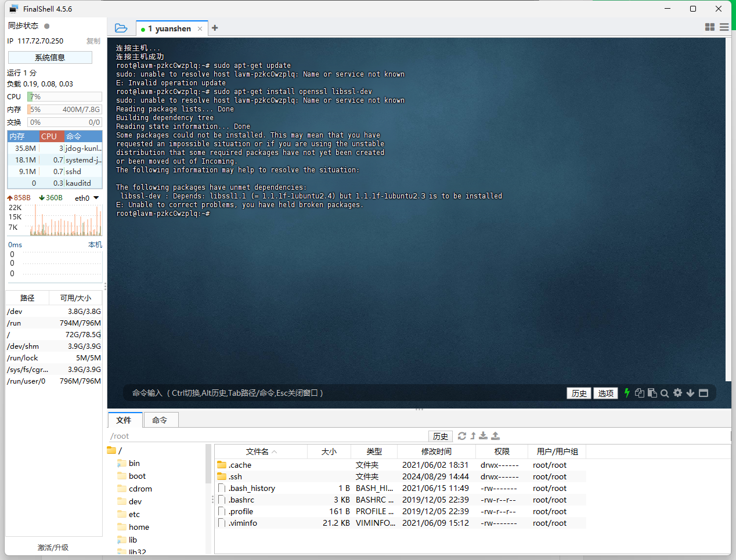The width and height of the screenshot is (736, 560).
Task: Sort processes by 命令 column
Action: [x=83, y=136]
